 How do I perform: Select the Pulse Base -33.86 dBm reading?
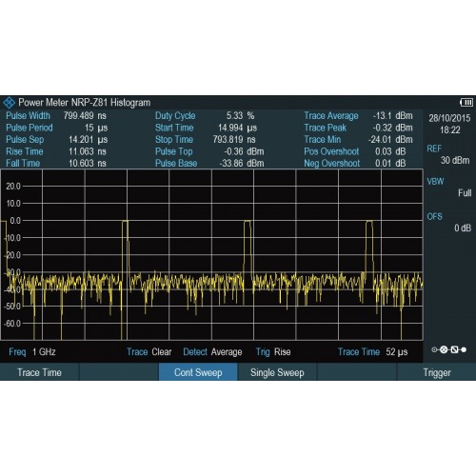coord(209,164)
